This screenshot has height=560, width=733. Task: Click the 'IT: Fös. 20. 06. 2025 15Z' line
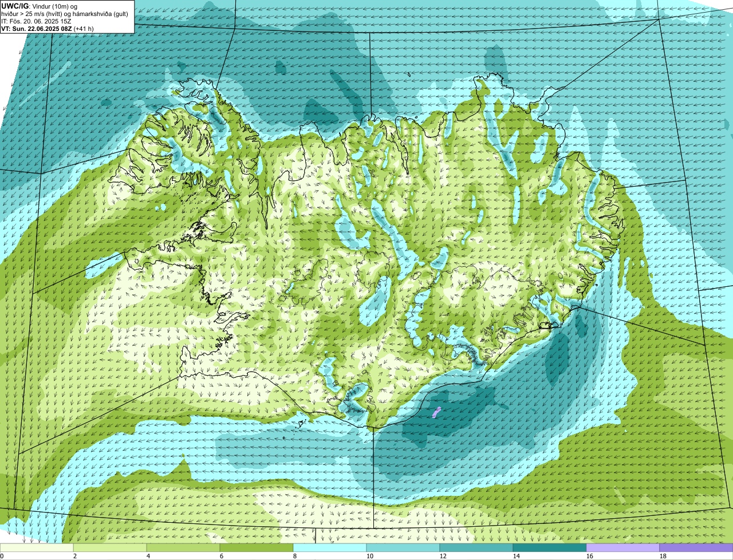pos(36,21)
